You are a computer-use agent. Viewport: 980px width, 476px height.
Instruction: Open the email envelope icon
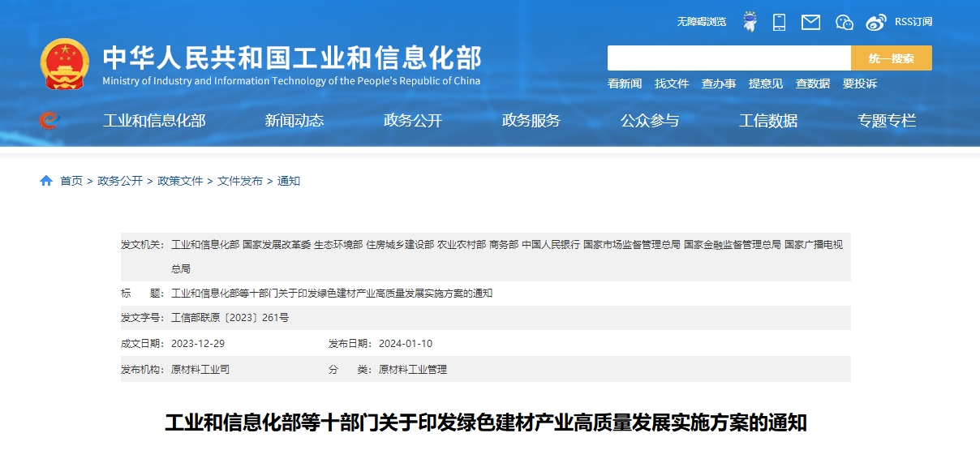coord(810,22)
